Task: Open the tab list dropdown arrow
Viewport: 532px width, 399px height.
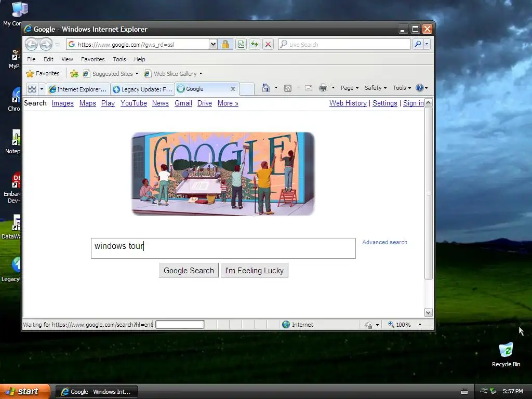Action: point(42,89)
